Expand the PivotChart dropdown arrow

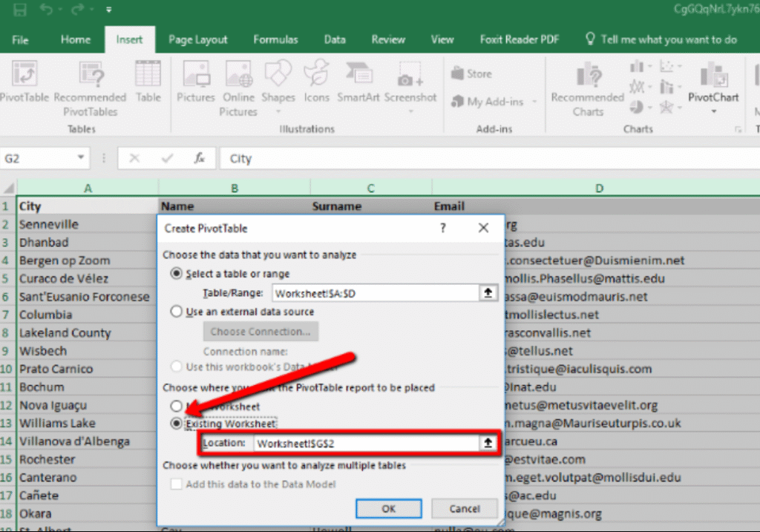713,112
